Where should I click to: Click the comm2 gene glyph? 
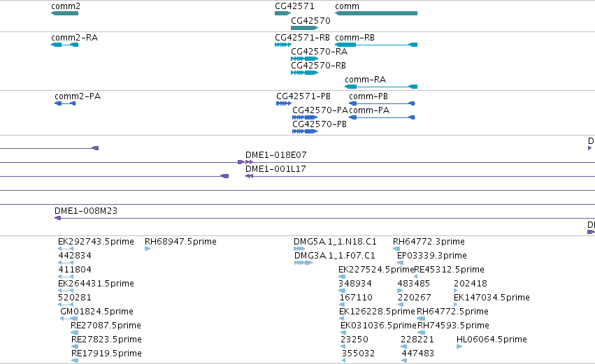pos(64,13)
